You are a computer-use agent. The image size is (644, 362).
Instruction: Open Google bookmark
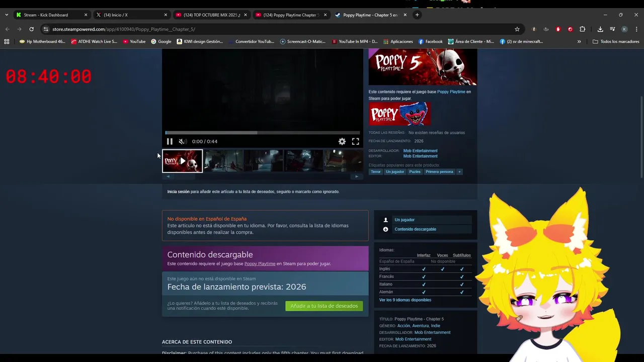[161, 42]
